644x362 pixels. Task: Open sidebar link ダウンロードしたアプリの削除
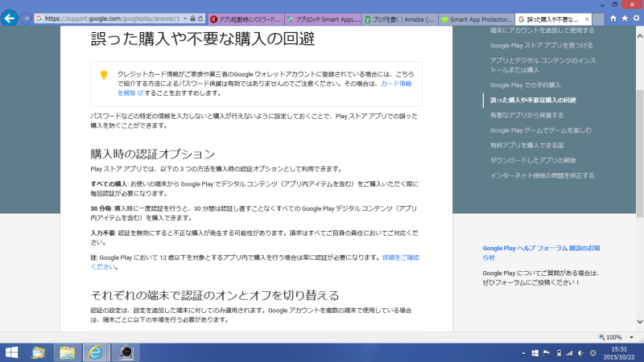pyautogui.click(x=533, y=160)
